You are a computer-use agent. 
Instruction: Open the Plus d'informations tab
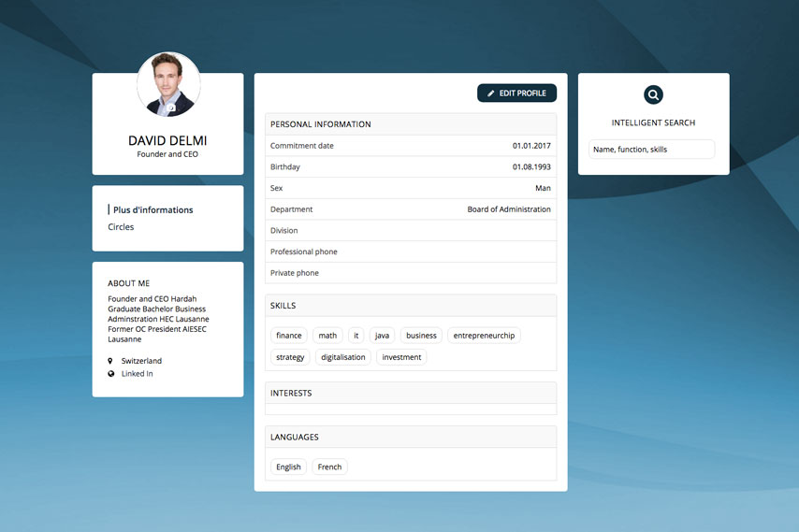[x=153, y=209]
